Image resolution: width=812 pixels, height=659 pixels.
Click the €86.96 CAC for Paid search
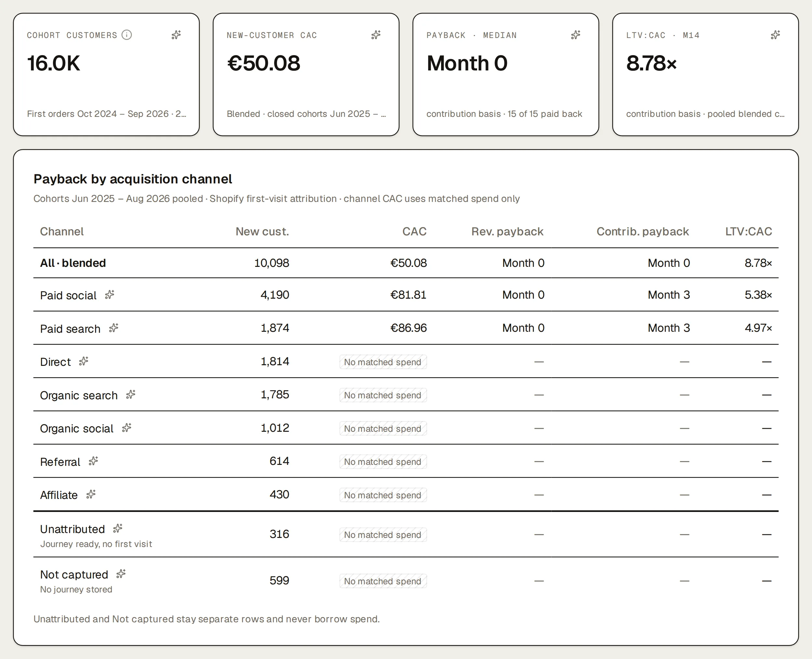[408, 328]
